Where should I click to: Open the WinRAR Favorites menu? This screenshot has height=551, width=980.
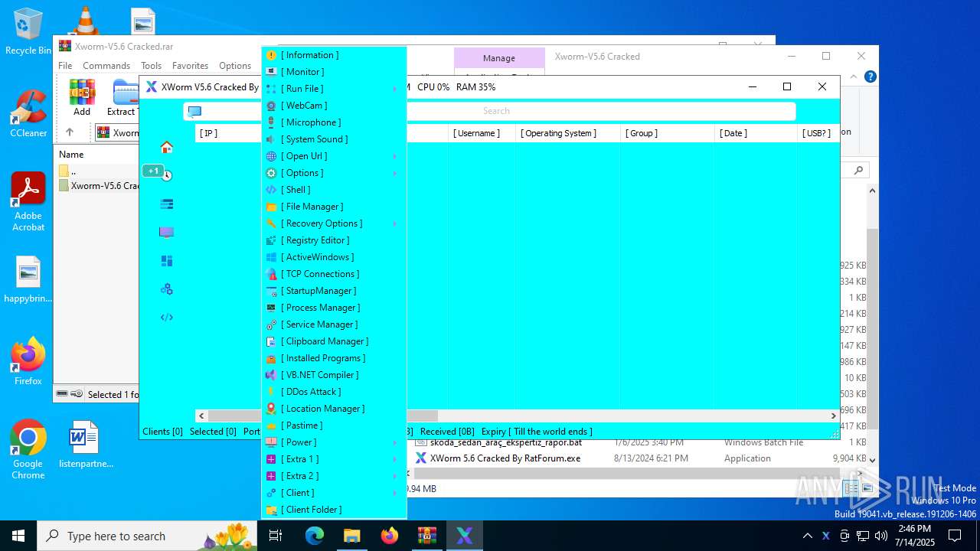click(x=190, y=66)
